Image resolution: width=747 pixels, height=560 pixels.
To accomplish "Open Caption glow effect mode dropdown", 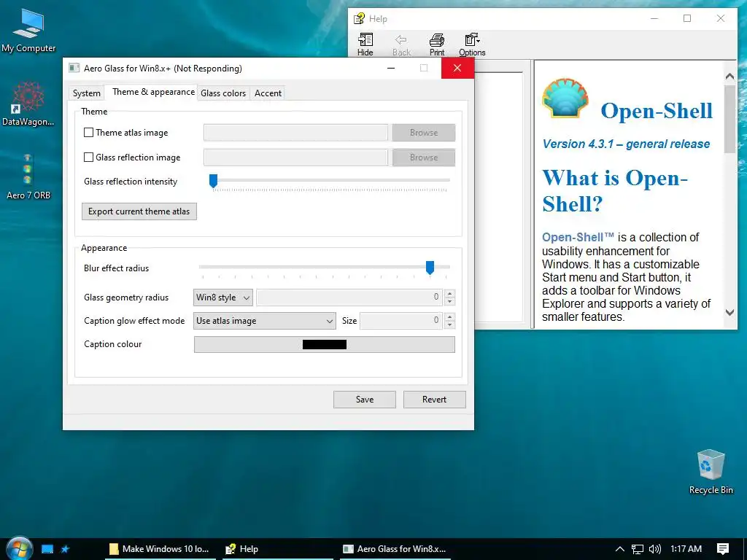I will click(x=264, y=321).
